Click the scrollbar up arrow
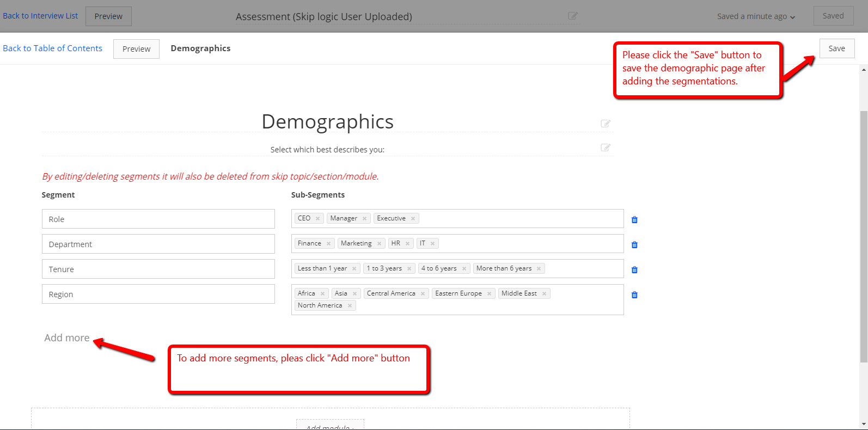The height and width of the screenshot is (430, 868). pos(864,70)
